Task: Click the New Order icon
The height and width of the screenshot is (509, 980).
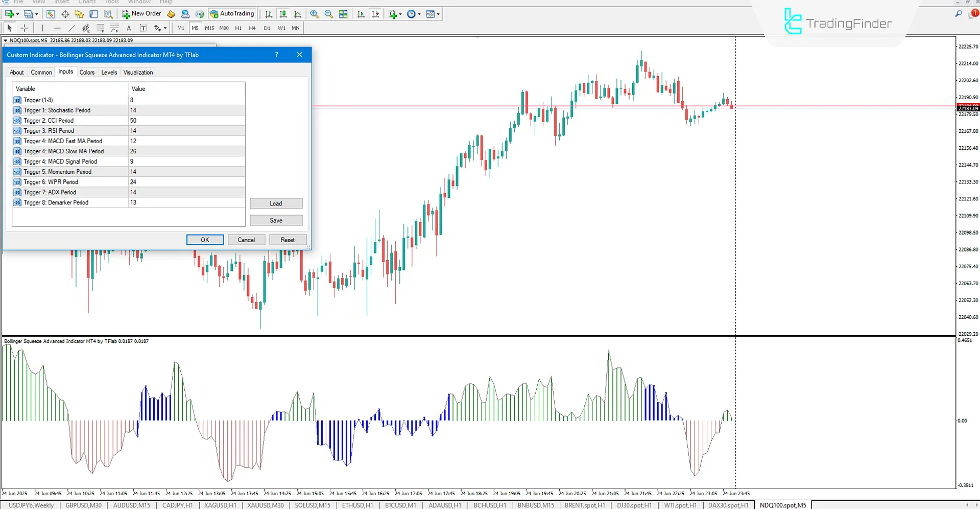Action: pyautogui.click(x=142, y=13)
